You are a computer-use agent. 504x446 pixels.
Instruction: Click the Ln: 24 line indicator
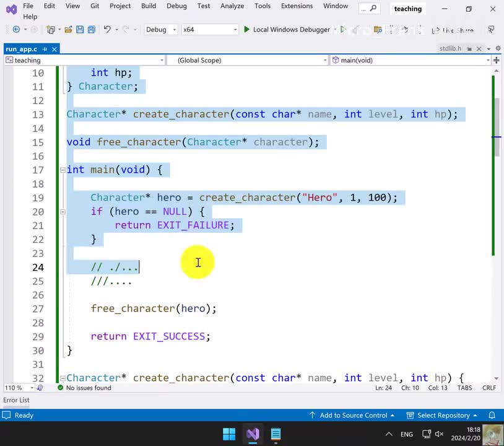pos(383,388)
